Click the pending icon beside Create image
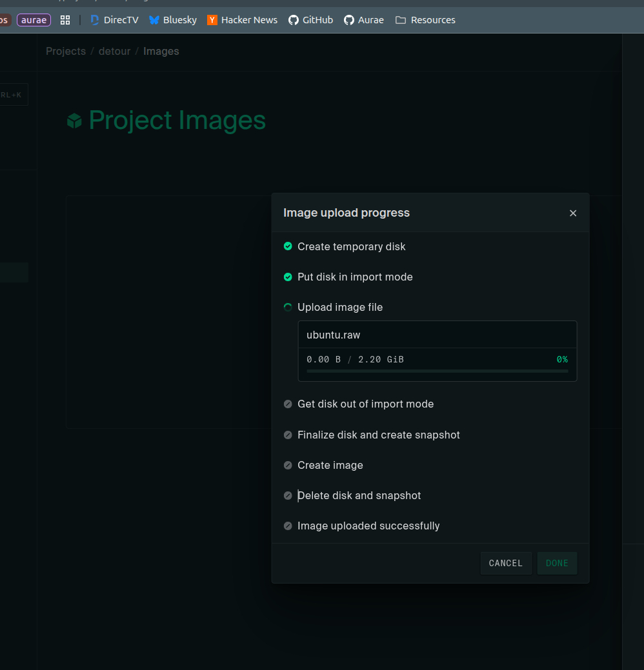644x670 pixels. click(288, 466)
